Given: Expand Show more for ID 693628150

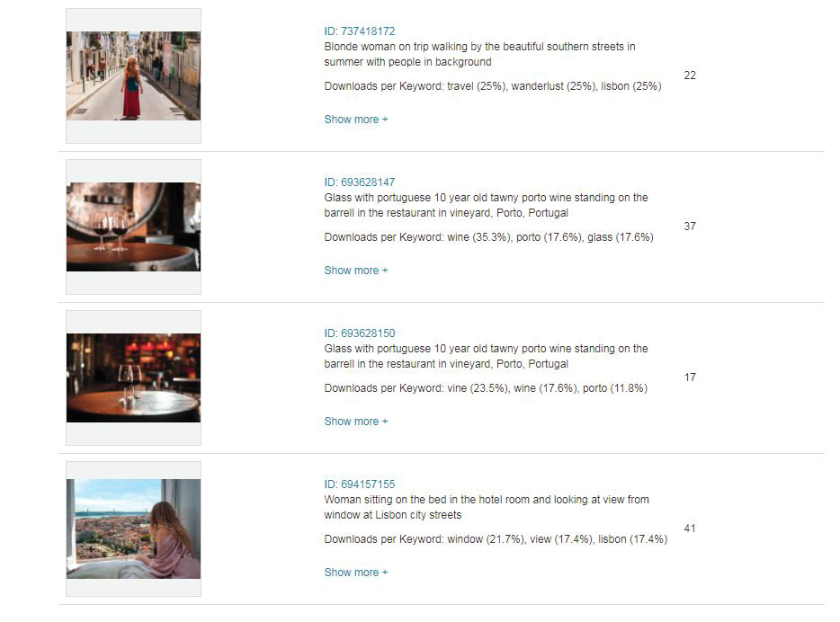Looking at the screenshot, I should (x=356, y=422).
